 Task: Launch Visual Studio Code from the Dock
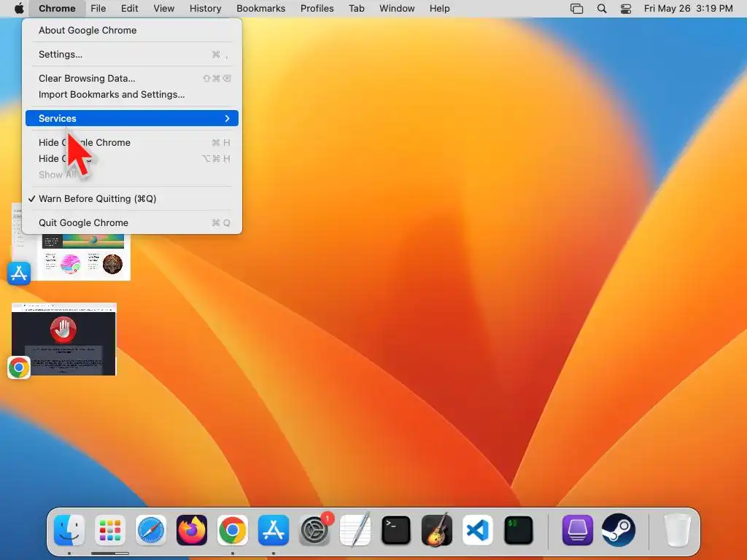[x=478, y=529]
